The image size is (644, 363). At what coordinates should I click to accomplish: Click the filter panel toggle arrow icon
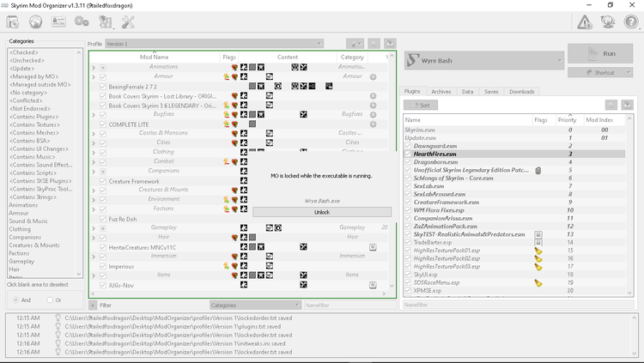(93, 306)
